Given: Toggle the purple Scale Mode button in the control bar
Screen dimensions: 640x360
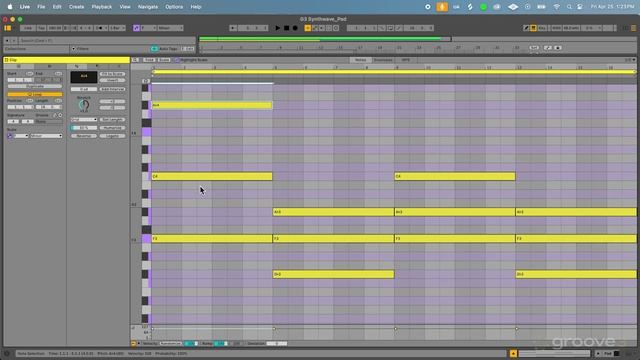Looking at the screenshot, I should coord(136,28).
